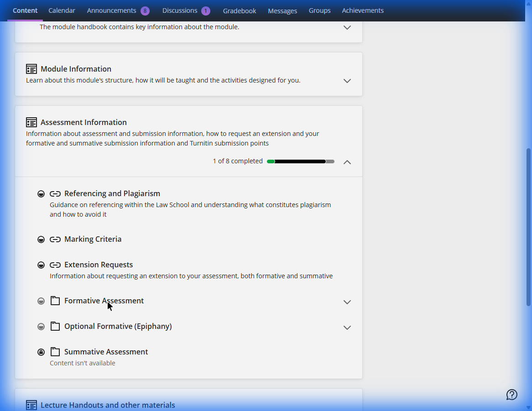Open the Lecture Handouts and other materials section
Viewport: 532px width, 411px height.
click(107, 405)
